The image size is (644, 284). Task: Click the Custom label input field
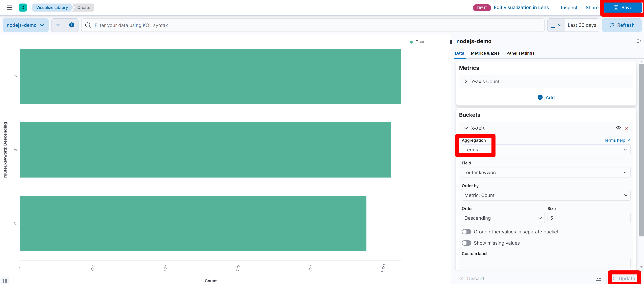pyautogui.click(x=546, y=263)
